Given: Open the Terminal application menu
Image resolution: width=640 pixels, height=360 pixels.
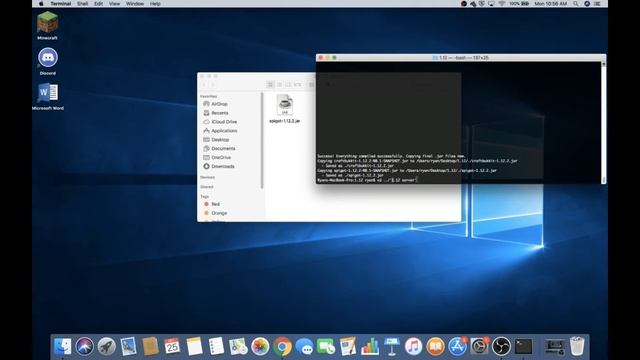Looking at the screenshot, I should coord(61,4).
